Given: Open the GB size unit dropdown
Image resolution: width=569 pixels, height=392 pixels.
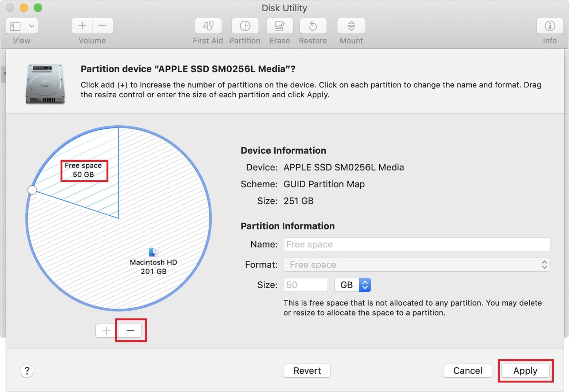Looking at the screenshot, I should tap(353, 285).
